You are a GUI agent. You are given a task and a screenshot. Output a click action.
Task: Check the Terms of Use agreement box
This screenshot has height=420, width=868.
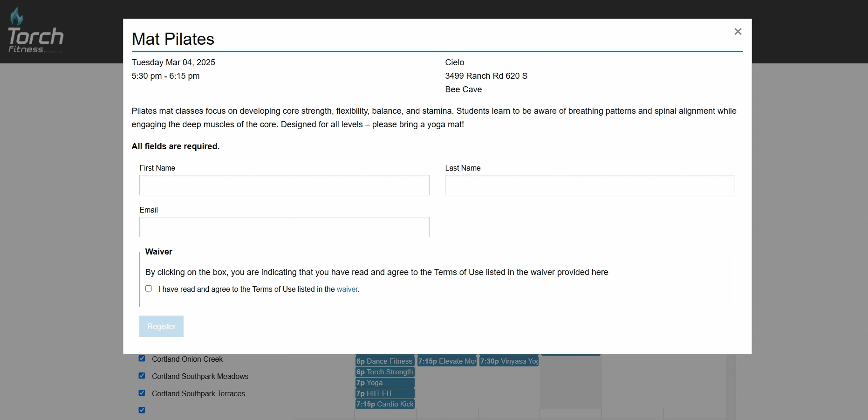click(149, 289)
